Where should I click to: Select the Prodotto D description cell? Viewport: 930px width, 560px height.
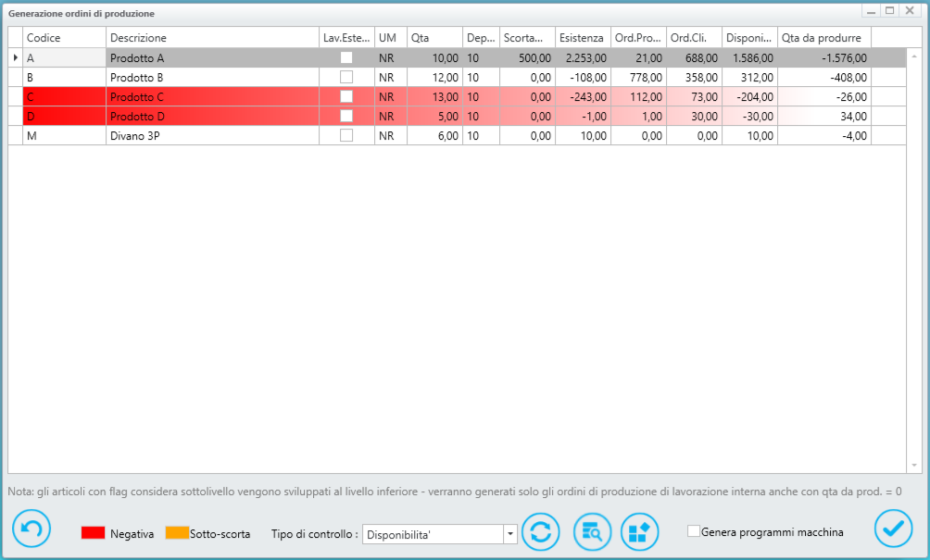[212, 116]
